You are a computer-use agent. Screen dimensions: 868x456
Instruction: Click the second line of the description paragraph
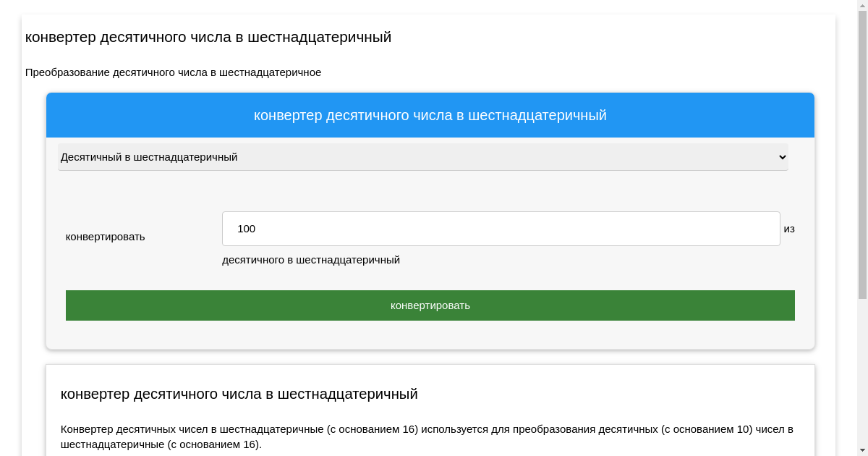pos(161,444)
